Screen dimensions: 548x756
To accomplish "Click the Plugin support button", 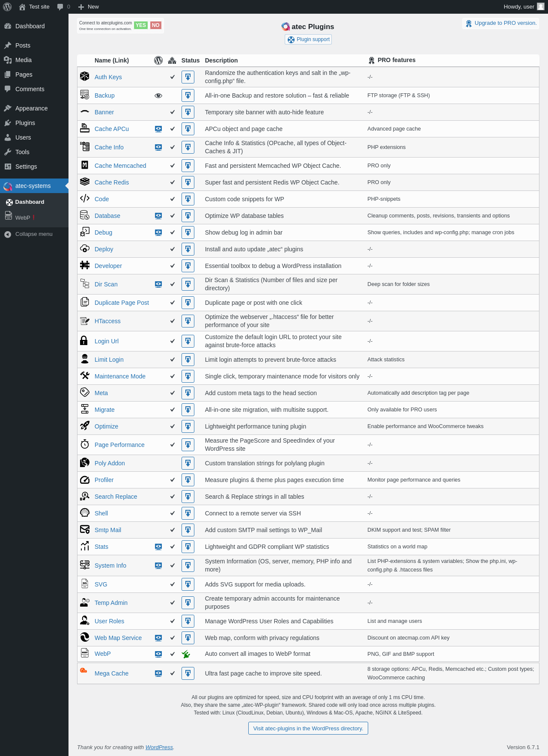I will [x=308, y=39].
